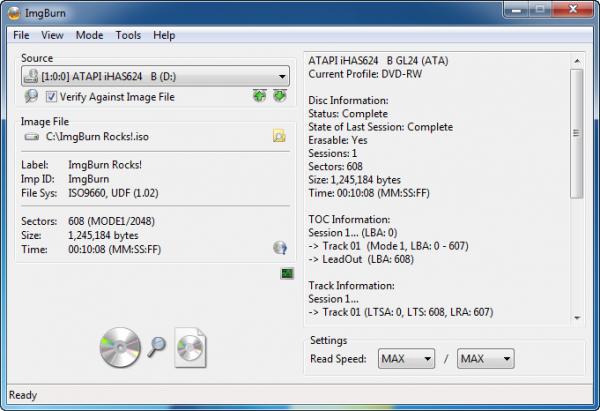
Task: Toggle Verify Against Image File checkbox
Action: tap(51, 96)
